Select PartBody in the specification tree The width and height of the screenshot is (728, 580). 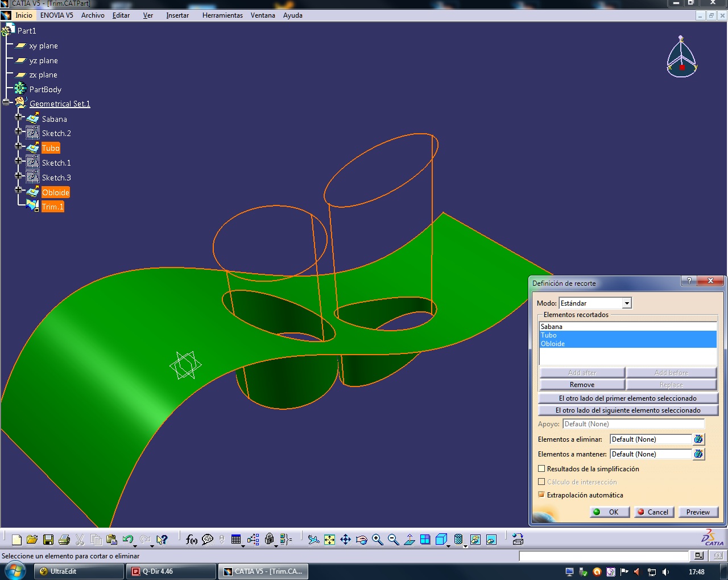tap(45, 89)
